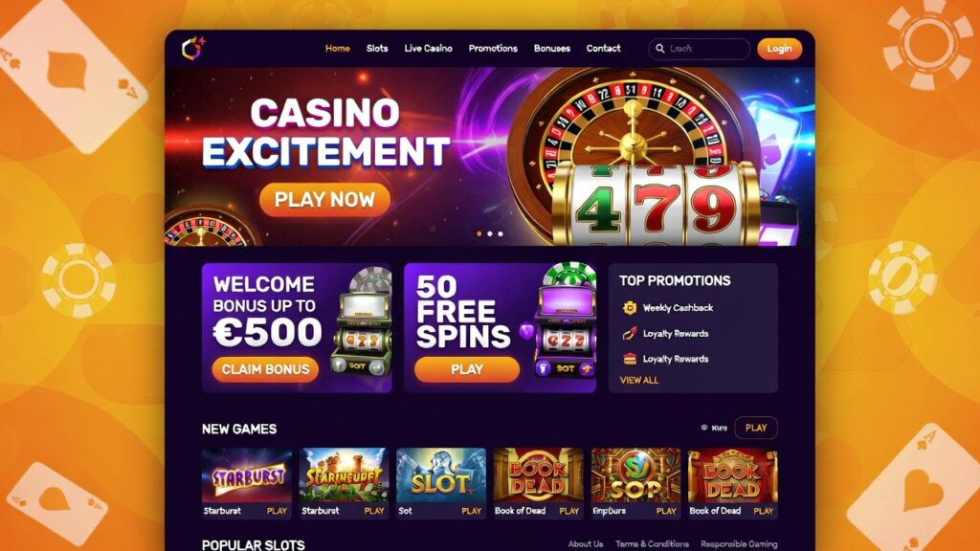Click the eye icon beside New Games Play

[x=704, y=428]
